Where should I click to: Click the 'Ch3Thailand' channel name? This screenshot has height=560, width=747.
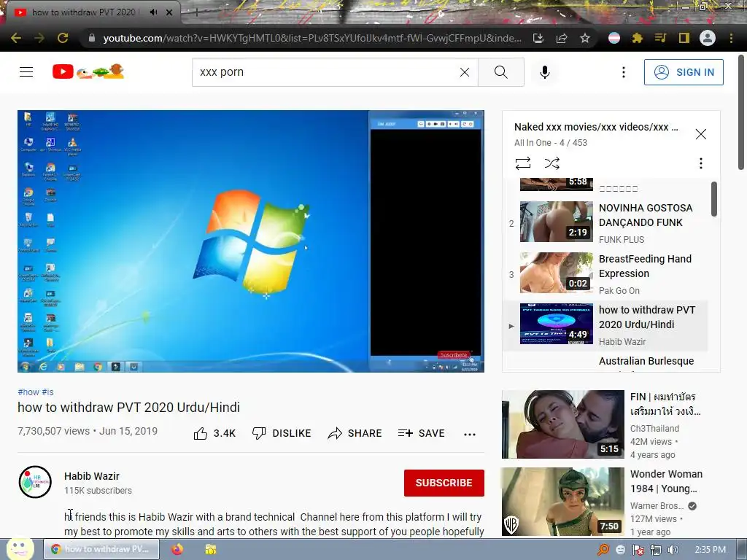(654, 429)
